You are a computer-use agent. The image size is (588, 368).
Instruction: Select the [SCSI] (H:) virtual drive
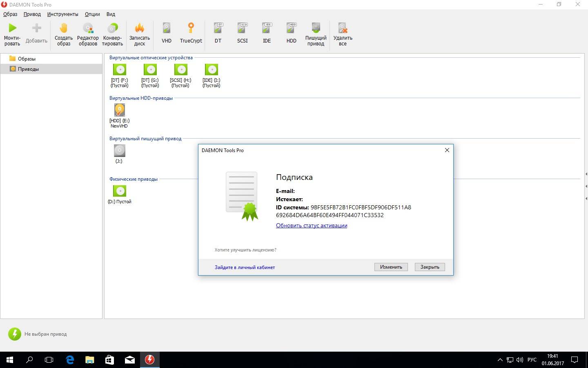pos(180,70)
